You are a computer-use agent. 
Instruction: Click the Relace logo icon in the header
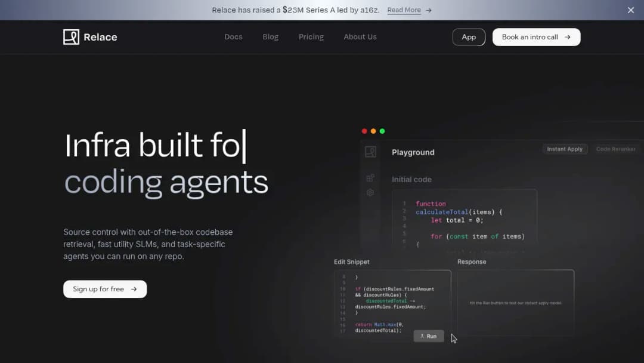coord(71,37)
